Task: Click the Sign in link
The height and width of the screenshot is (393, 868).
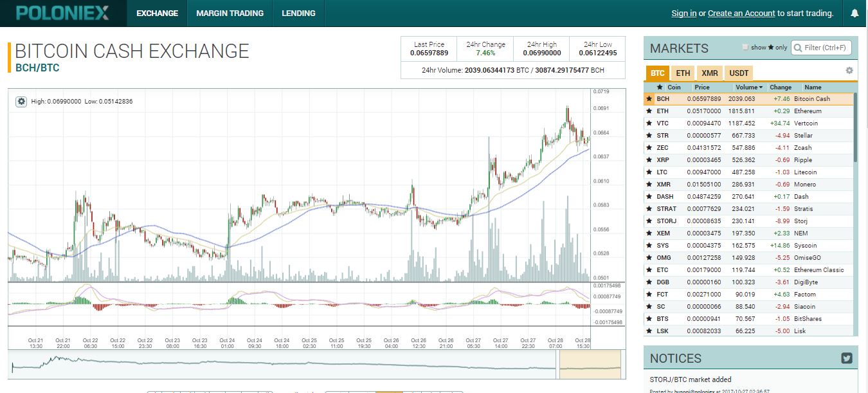Action: click(x=683, y=13)
